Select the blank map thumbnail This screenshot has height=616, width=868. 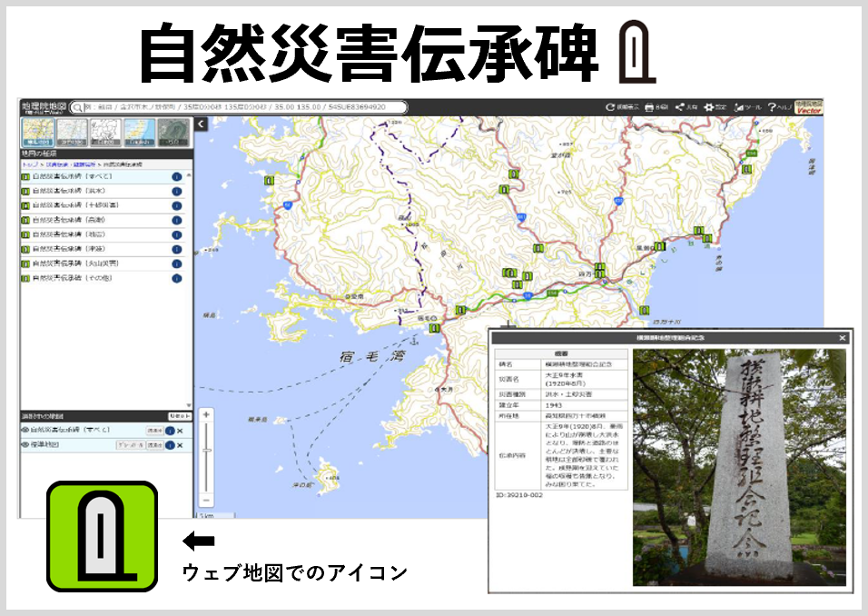[105, 133]
